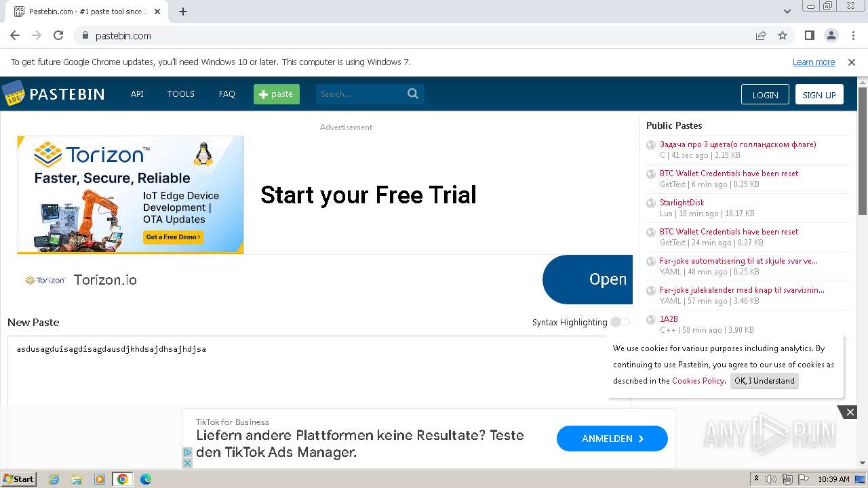868x488 pixels.
Task: Click the AdChoices icon on TikTok ad
Action: 188,452
